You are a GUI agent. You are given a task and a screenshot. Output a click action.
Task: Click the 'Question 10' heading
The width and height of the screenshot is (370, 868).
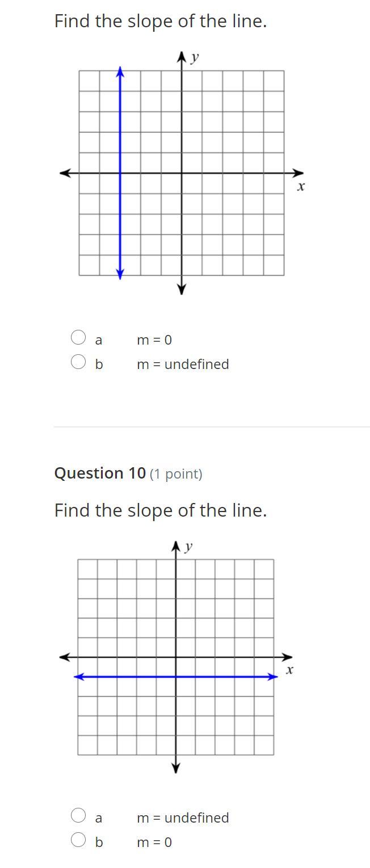[x=100, y=473]
